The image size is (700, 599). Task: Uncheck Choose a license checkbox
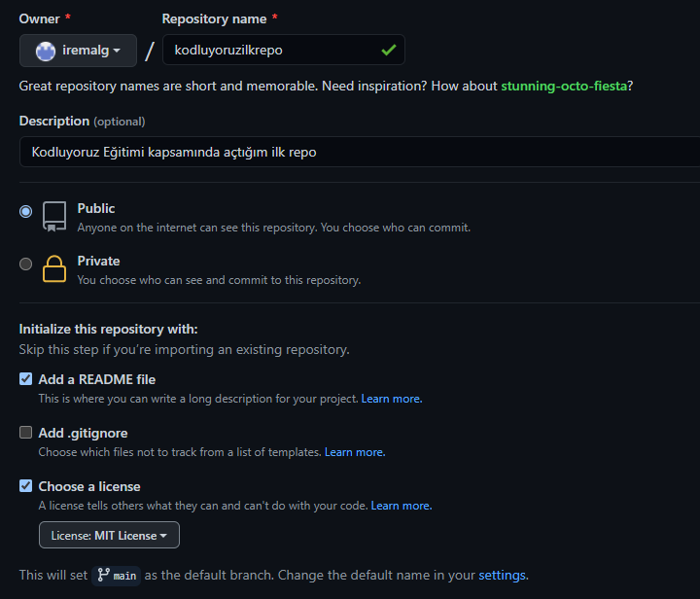26,485
